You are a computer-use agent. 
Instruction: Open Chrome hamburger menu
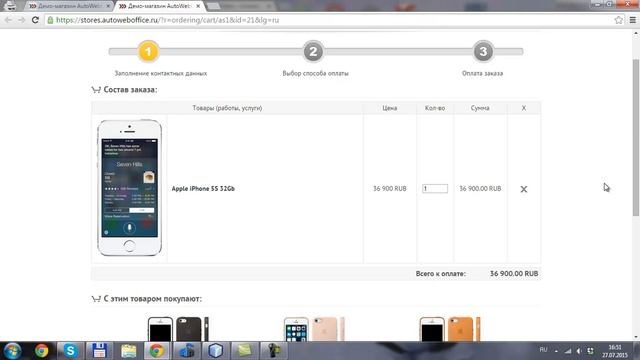[632, 20]
